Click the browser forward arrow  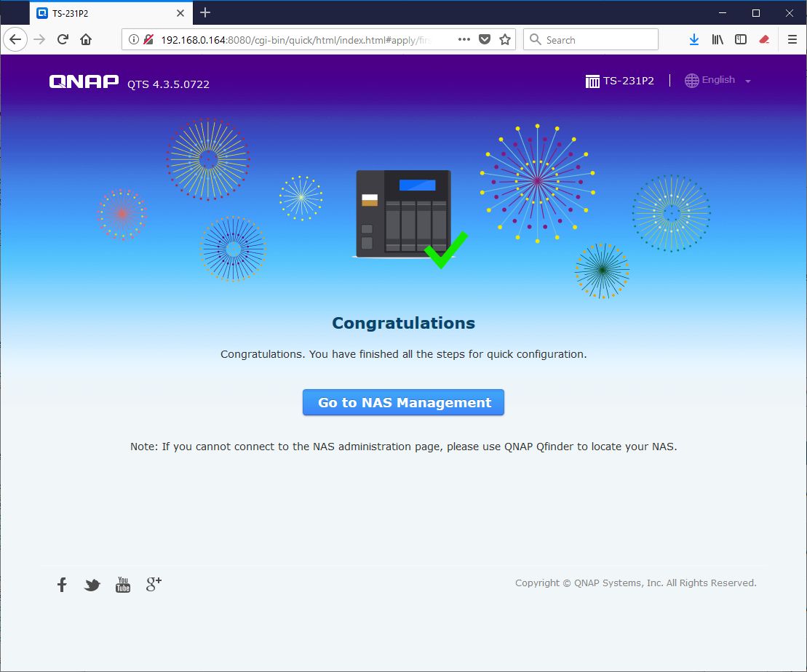[x=39, y=39]
